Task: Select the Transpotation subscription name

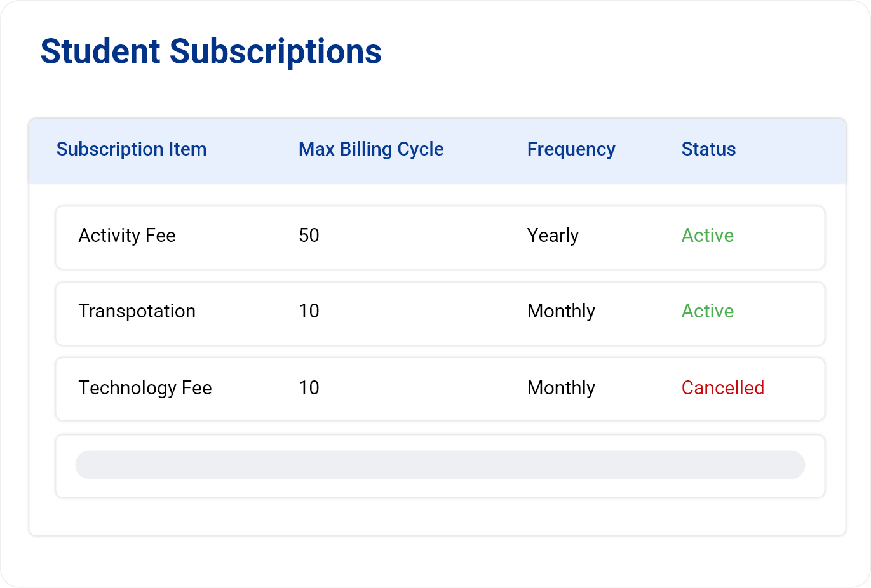Action: point(137,311)
